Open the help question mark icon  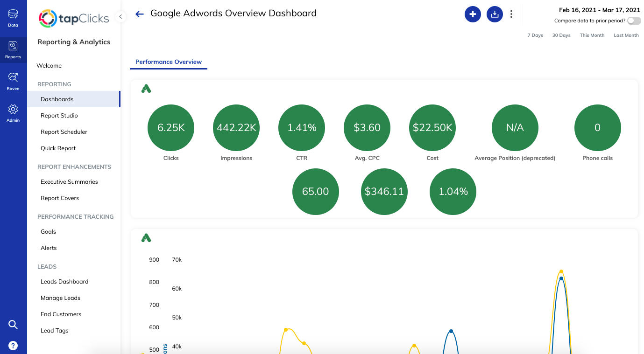pos(13,346)
